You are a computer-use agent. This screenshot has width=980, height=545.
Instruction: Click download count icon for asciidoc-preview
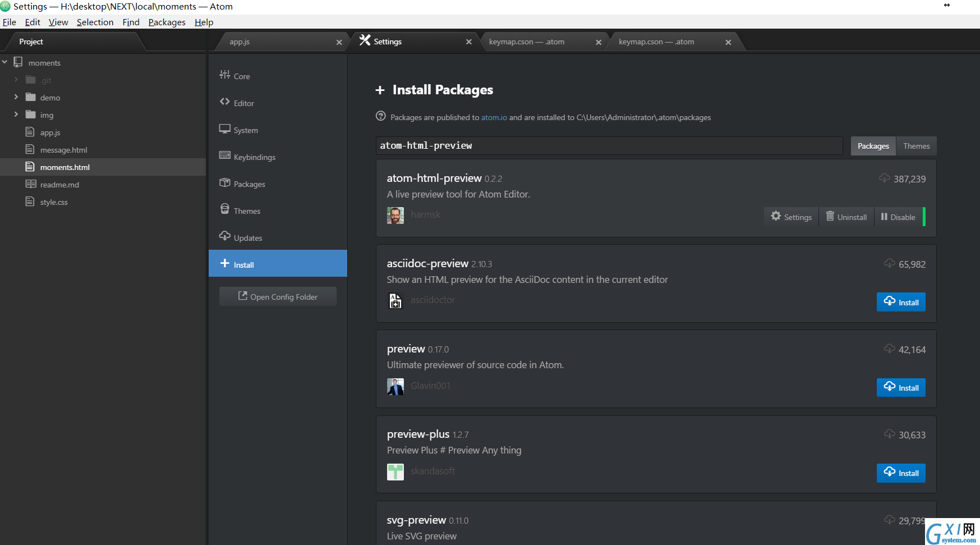coord(889,263)
